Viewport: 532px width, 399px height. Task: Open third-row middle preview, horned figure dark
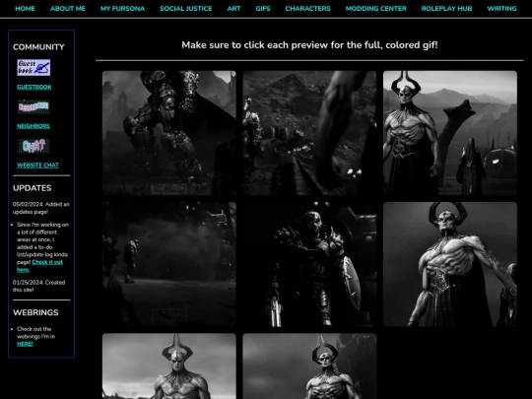pos(309,366)
